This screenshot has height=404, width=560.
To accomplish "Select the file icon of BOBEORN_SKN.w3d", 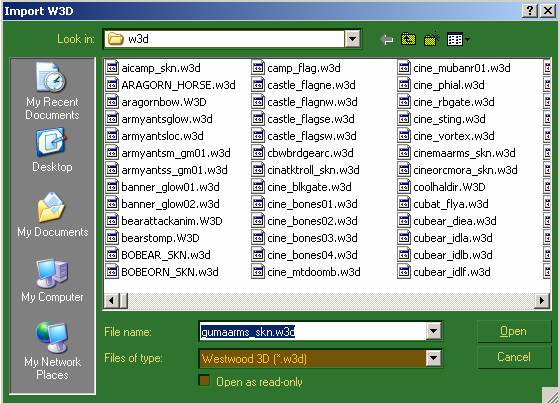I will [x=112, y=272].
